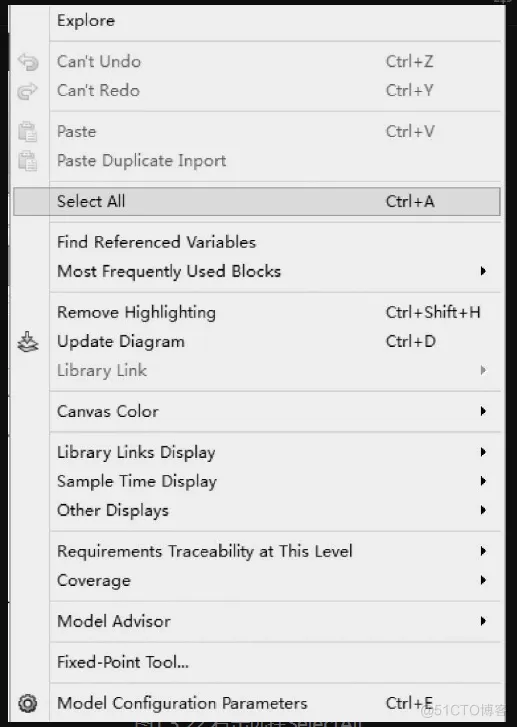Expand Most Frequently Used Blocks submenu arrow

pos(483,271)
